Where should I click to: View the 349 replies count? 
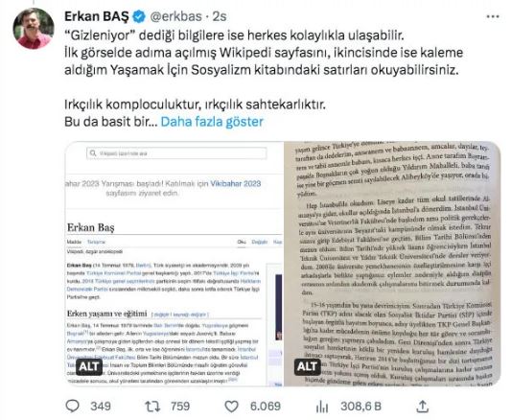pyautogui.click(x=101, y=407)
